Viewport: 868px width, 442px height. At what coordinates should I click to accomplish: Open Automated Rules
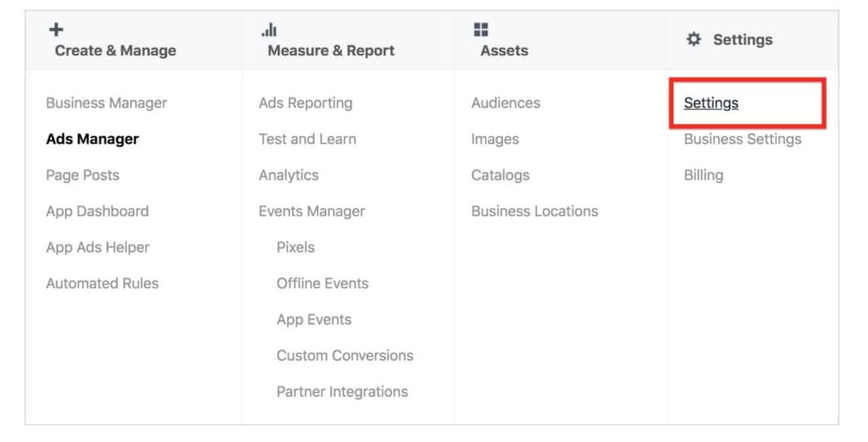click(103, 283)
